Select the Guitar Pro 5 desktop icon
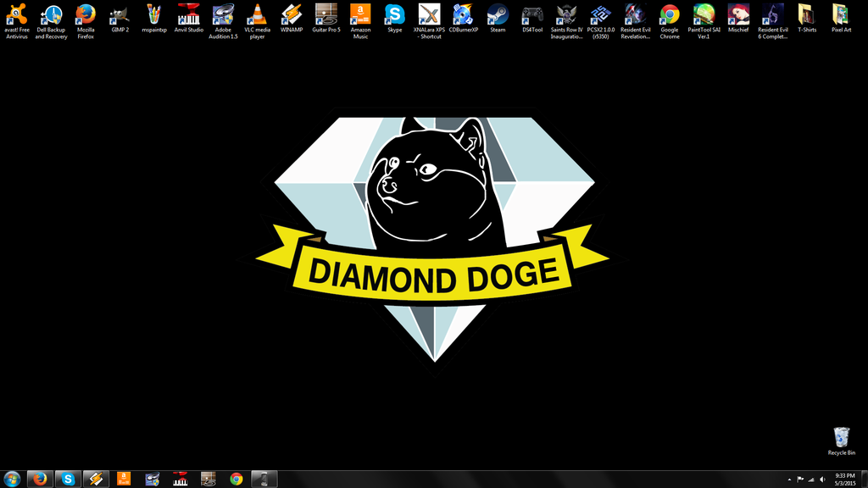The width and height of the screenshot is (868, 488). [326, 18]
